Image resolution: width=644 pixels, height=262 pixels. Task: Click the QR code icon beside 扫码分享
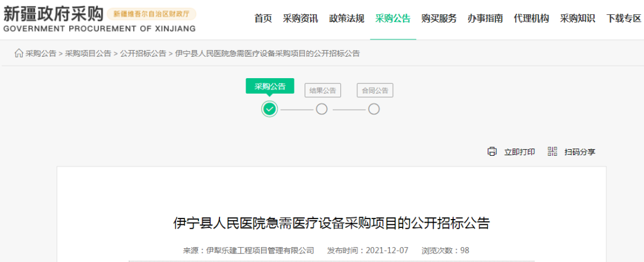point(552,152)
